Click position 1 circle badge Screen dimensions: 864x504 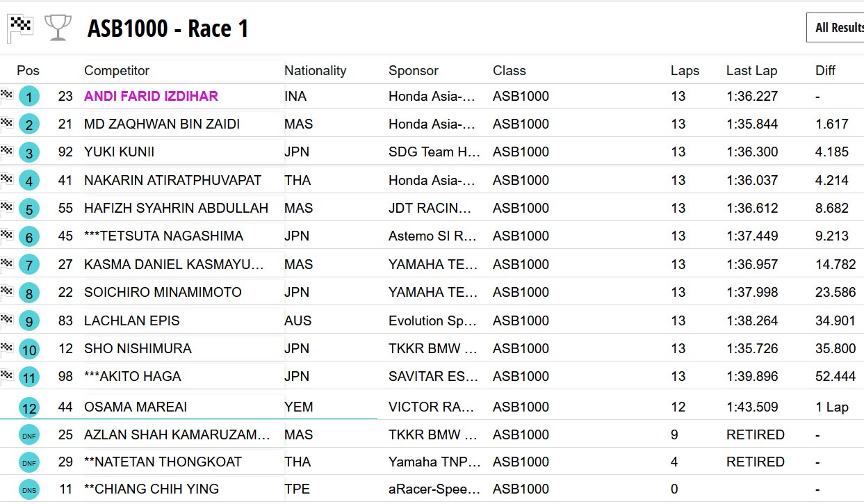click(29, 97)
